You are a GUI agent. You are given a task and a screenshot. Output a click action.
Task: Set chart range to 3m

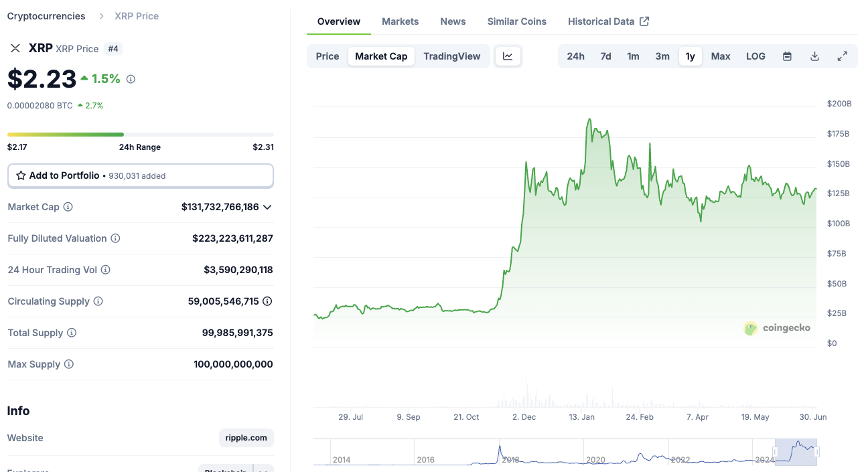662,56
